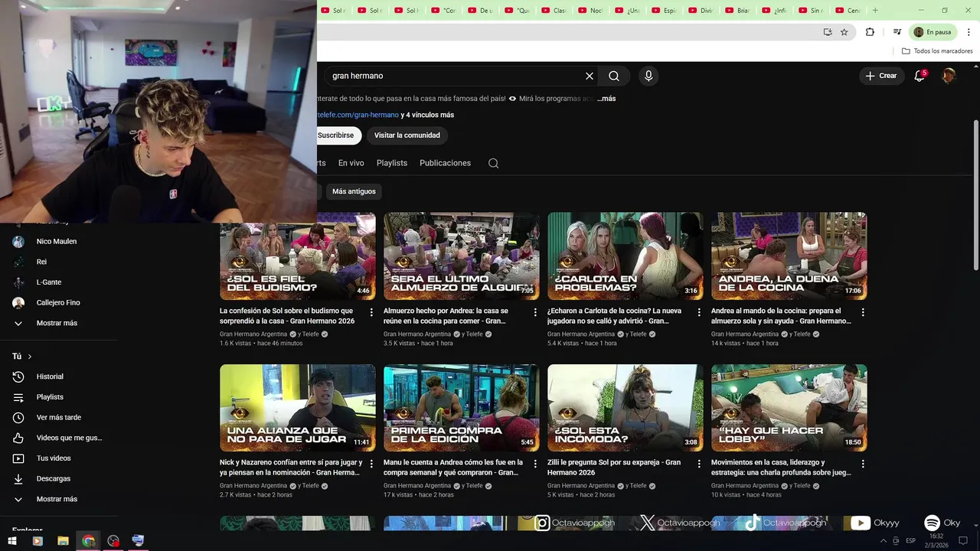Open options for 'Almuerzo hecho por Andrea' video
Image resolution: width=980 pixels, height=551 pixels.
pos(535,312)
